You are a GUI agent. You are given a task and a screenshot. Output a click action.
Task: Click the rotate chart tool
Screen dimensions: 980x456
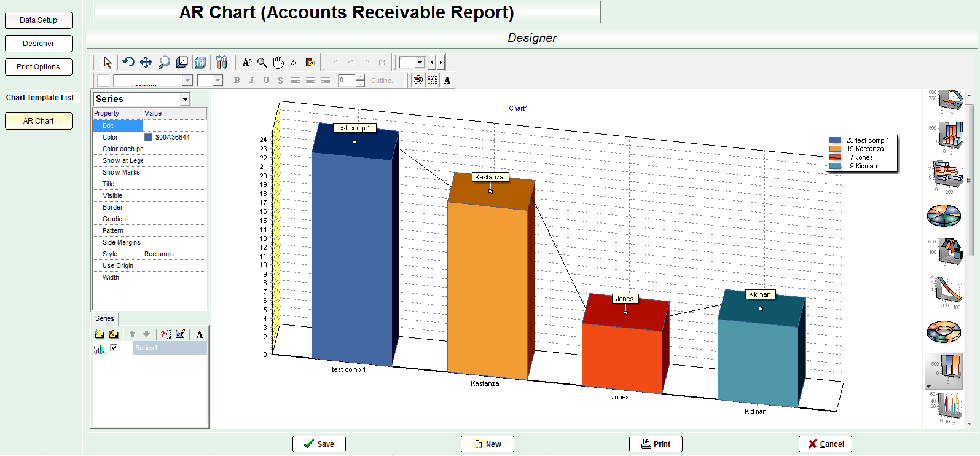click(x=128, y=62)
